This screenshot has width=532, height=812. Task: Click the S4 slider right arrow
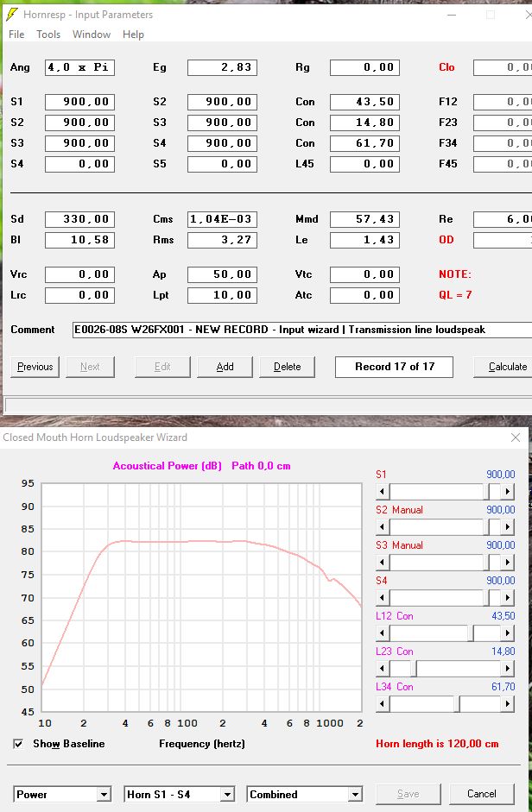[x=508, y=598]
